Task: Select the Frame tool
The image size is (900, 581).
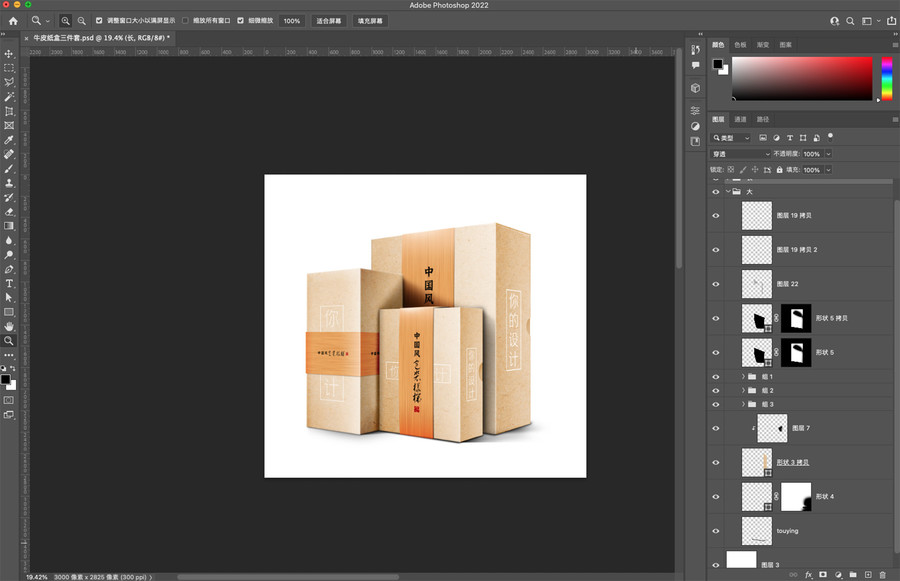Action: click(x=9, y=126)
